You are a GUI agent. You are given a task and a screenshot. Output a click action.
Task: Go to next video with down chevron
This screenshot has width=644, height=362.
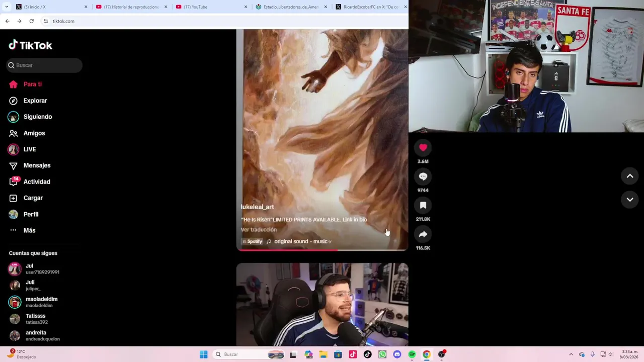629,200
